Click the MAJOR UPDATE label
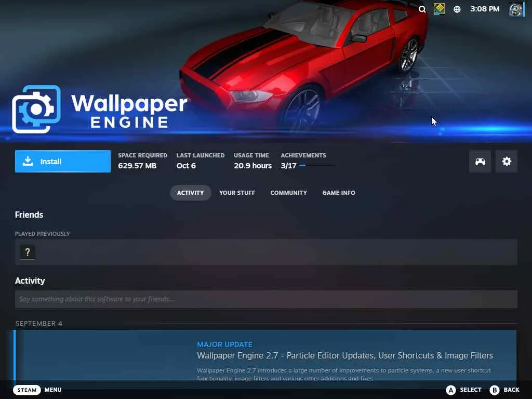Image resolution: width=532 pixels, height=399 pixels. pos(224,344)
